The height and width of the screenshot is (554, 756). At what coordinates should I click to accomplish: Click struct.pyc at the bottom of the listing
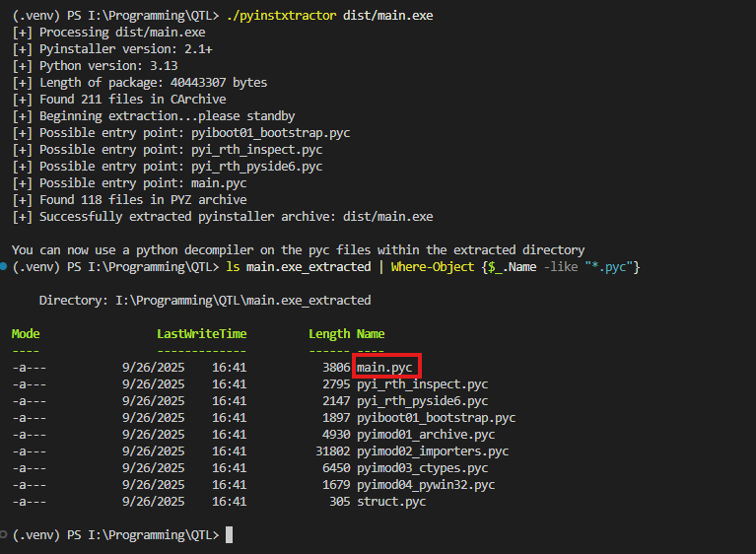(x=391, y=502)
